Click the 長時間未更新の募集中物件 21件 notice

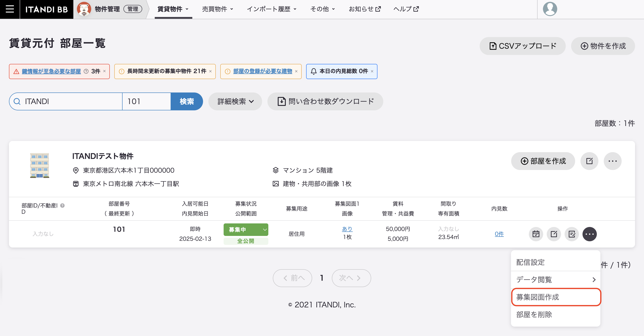click(165, 71)
